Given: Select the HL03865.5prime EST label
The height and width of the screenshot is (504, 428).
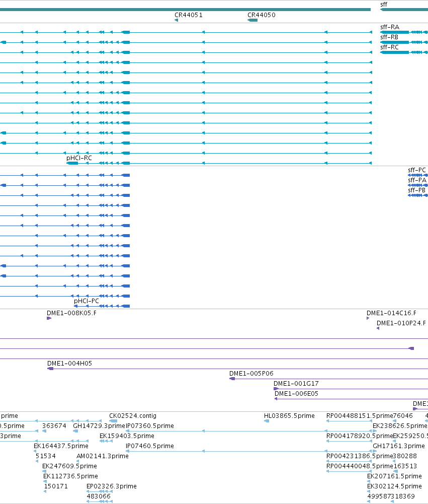Looking at the screenshot, I should (x=289, y=416).
